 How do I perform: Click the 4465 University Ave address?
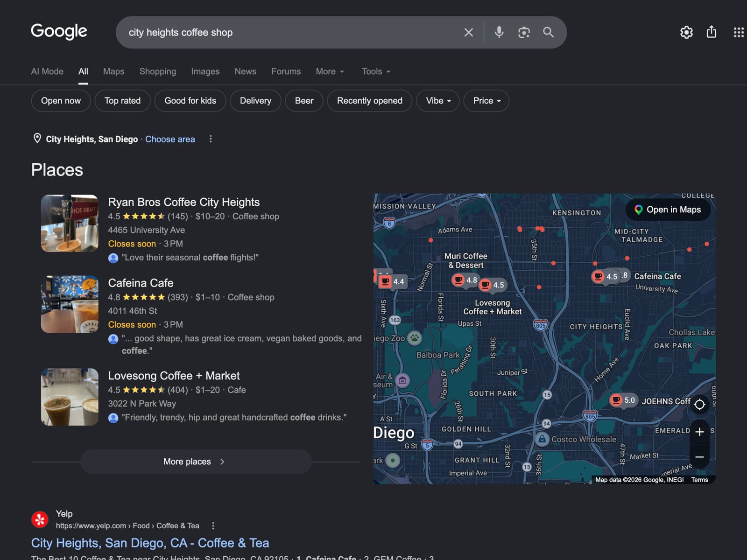146,230
